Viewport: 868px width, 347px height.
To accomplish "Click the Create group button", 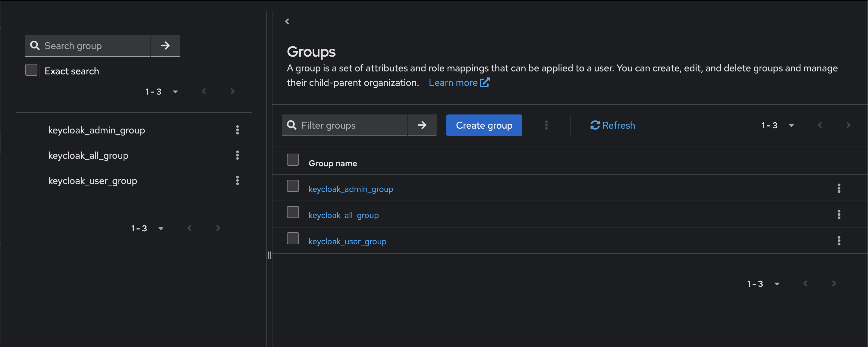I will [484, 125].
